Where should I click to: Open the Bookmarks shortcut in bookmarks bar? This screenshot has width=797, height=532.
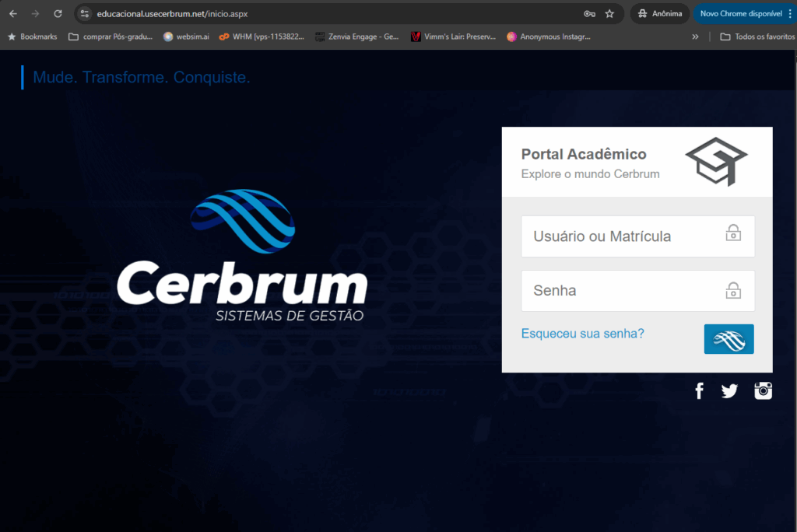32,37
